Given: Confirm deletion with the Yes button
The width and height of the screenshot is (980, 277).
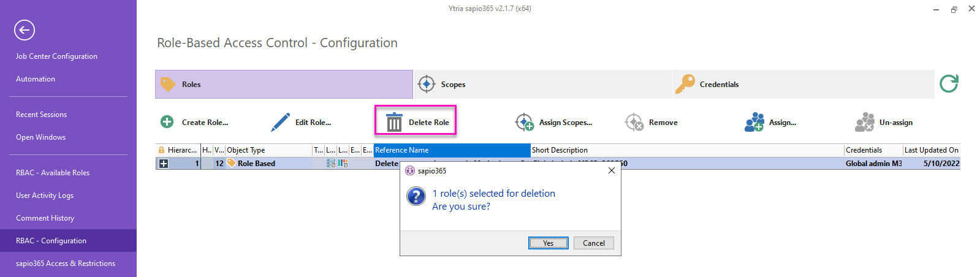Looking at the screenshot, I should coord(548,243).
